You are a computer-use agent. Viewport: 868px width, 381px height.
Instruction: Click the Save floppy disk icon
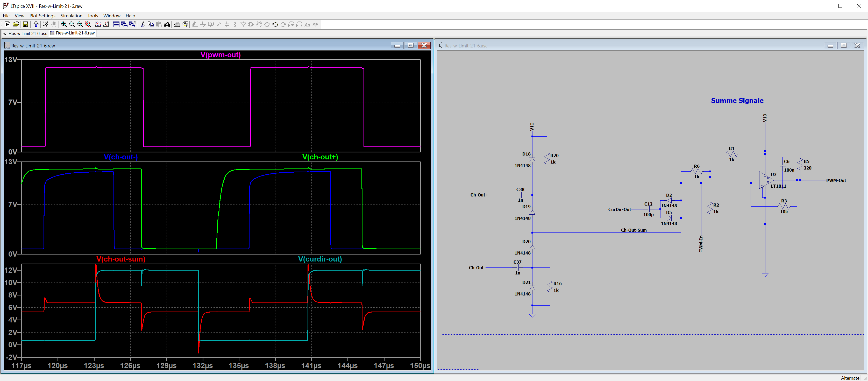tap(26, 24)
